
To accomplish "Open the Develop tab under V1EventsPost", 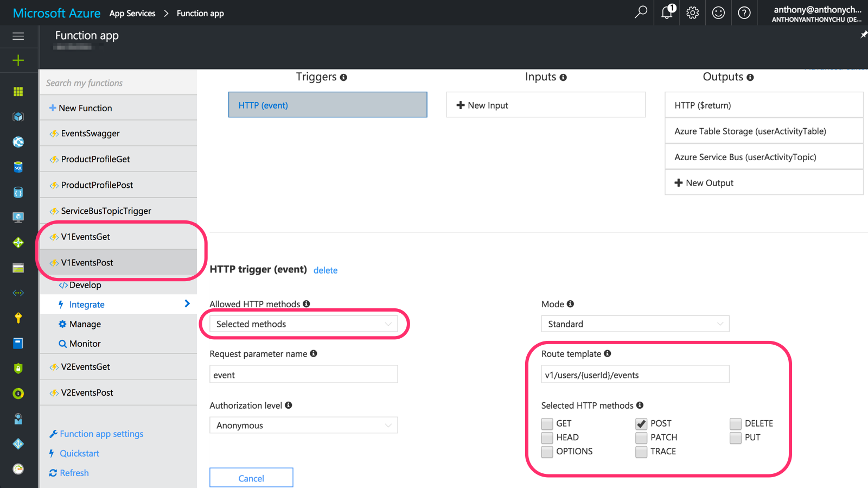I will [x=118, y=285].
